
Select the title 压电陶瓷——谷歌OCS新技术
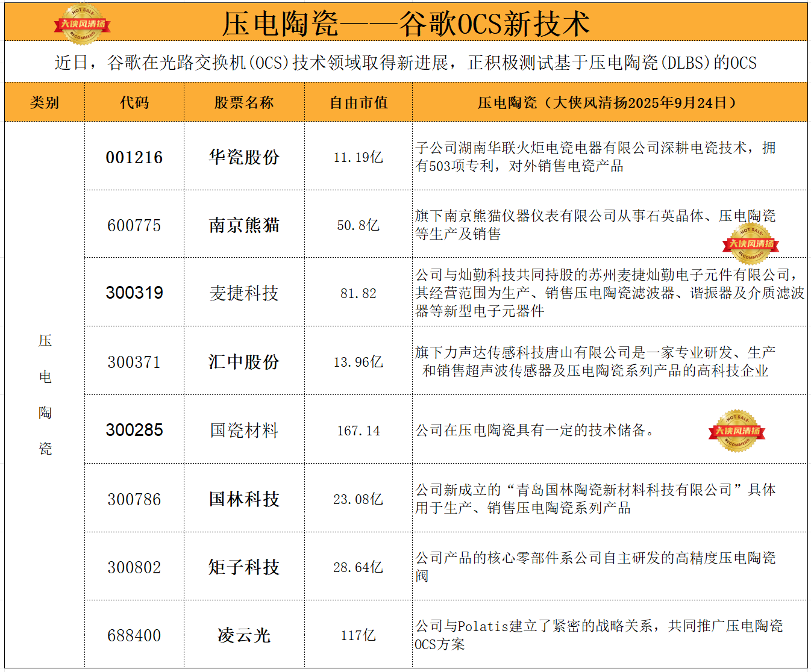(405, 24)
